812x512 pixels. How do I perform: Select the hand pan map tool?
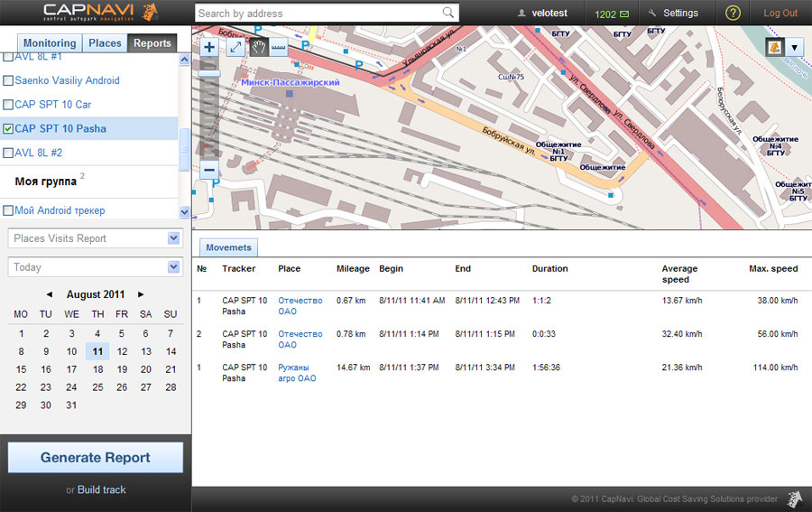[x=259, y=48]
